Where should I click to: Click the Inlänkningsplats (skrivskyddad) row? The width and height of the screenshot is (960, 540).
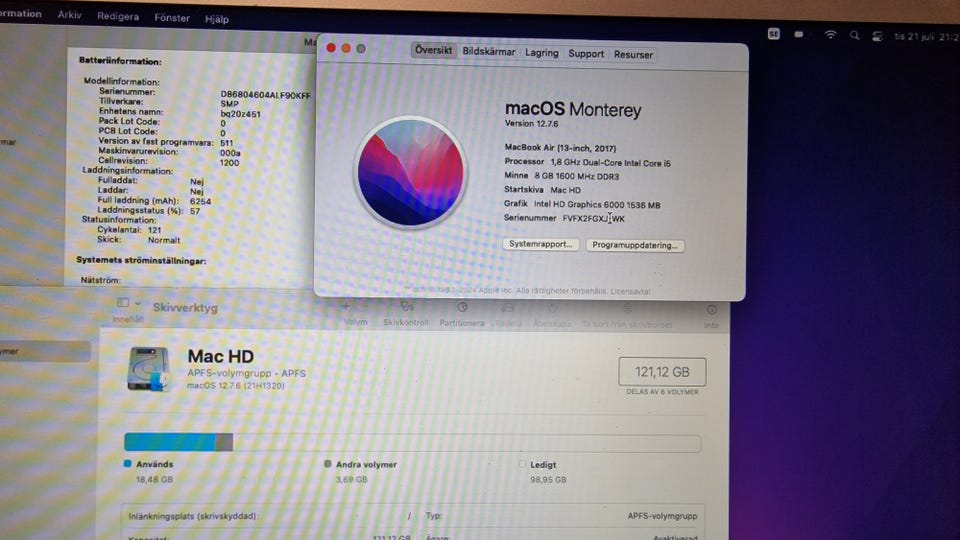tap(269, 516)
